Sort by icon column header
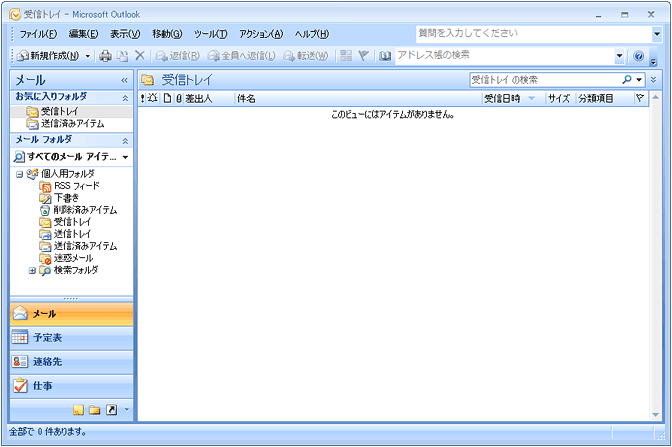This screenshot has width=672, height=447. click(x=168, y=99)
